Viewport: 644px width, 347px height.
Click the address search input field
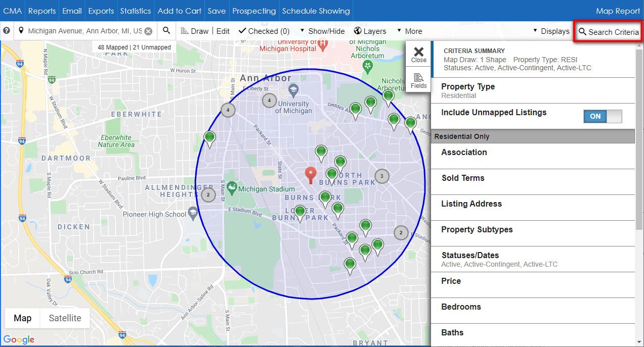pos(85,31)
